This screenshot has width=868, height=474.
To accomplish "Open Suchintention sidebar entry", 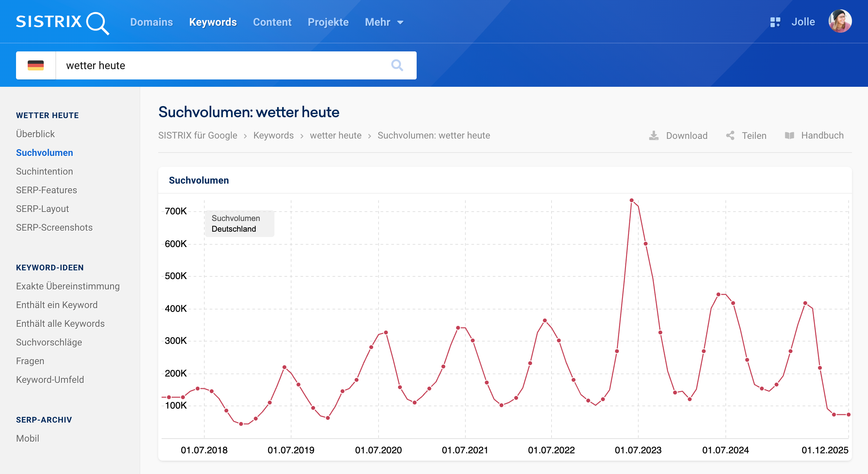I will 44,172.
